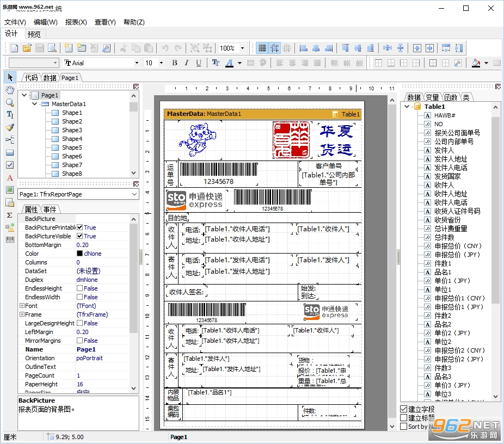Viewport: 504px width, 444px height.
Task: Select the Orientation property row
Action: pos(74,358)
